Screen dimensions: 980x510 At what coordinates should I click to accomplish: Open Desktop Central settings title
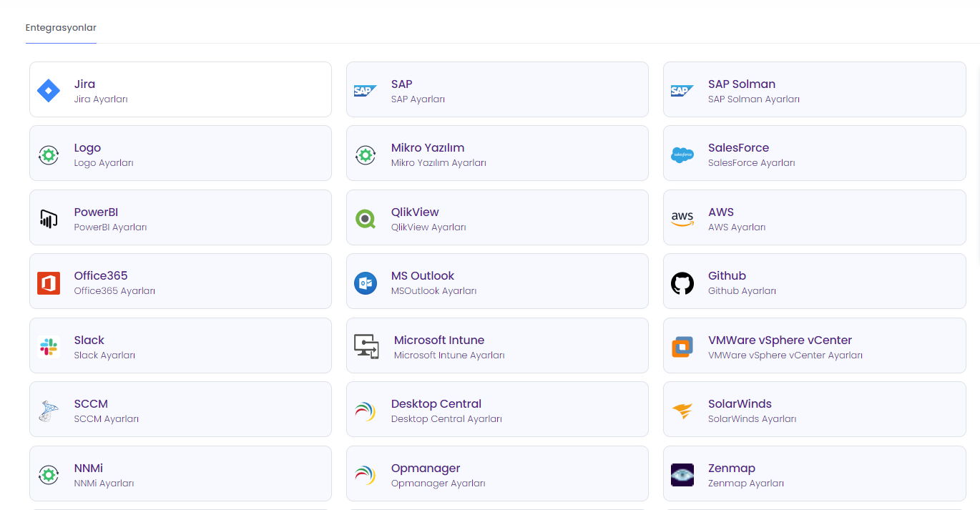click(x=436, y=403)
